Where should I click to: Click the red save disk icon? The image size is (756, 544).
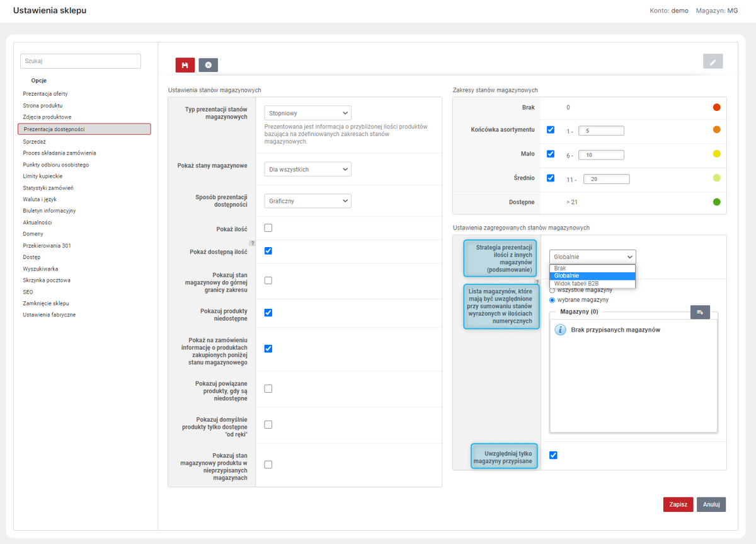point(185,65)
